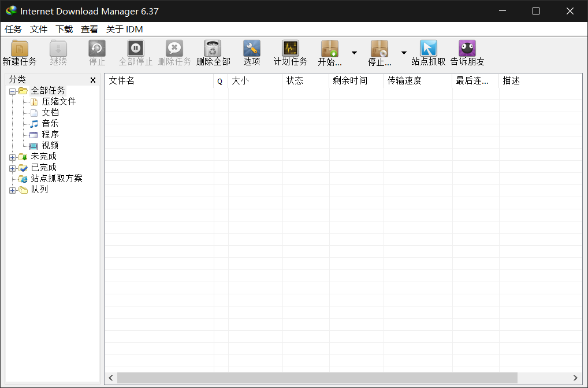The image size is (588, 388).
Task: Open the 下载 menu
Action: (x=64, y=29)
